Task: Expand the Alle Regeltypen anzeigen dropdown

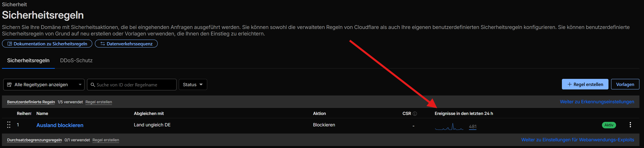Action: pos(80,85)
